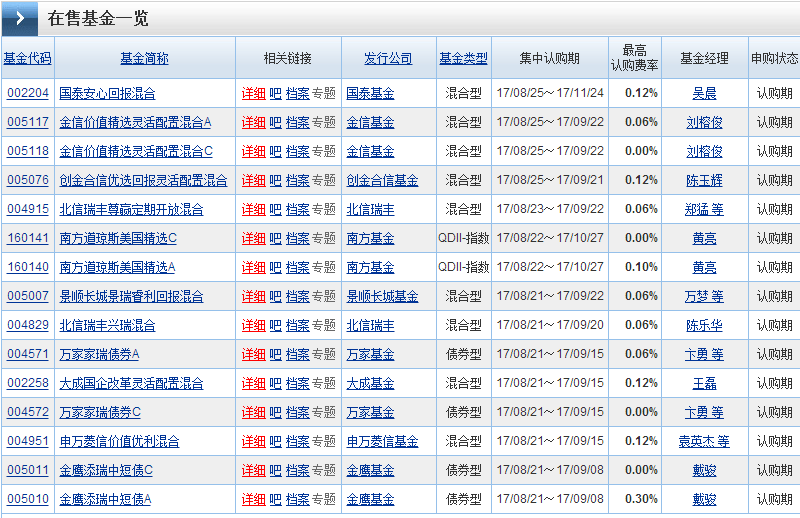800x518 pixels.
Task: Open fund 万家家瑞债券C
Action: tap(100, 412)
